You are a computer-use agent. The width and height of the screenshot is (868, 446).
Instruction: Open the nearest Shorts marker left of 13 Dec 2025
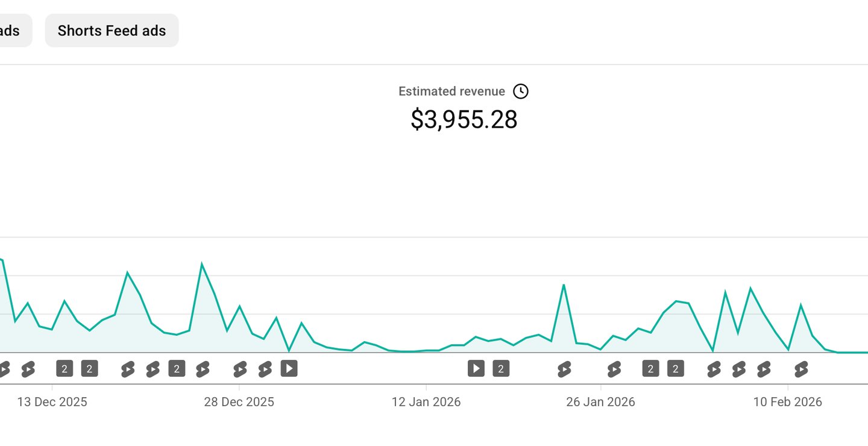click(28, 369)
